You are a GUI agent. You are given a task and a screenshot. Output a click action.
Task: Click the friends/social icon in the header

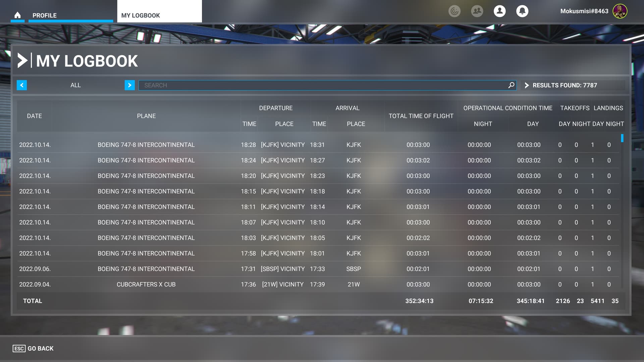(x=477, y=11)
